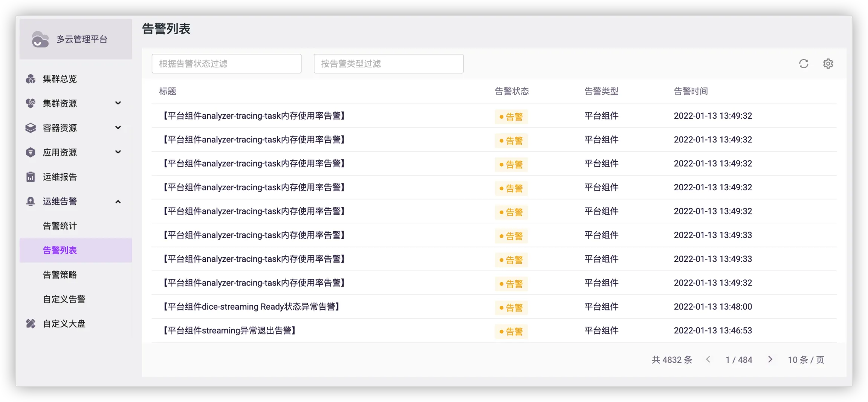Click the 集群总览 cubes icon
Image resolution: width=868 pixels, height=402 pixels.
pyautogui.click(x=31, y=79)
